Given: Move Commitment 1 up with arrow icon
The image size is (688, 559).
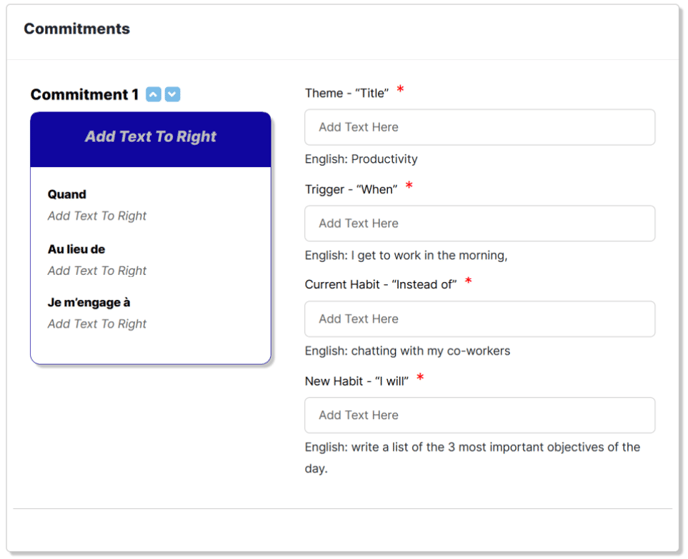Looking at the screenshot, I should tap(153, 94).
